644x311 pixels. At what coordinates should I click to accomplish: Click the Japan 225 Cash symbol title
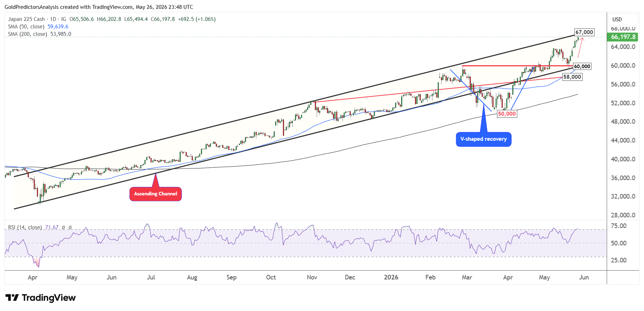click(26, 19)
